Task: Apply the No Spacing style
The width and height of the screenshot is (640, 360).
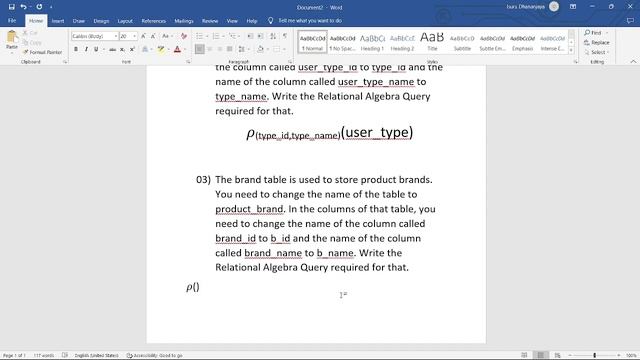Action: click(x=342, y=42)
